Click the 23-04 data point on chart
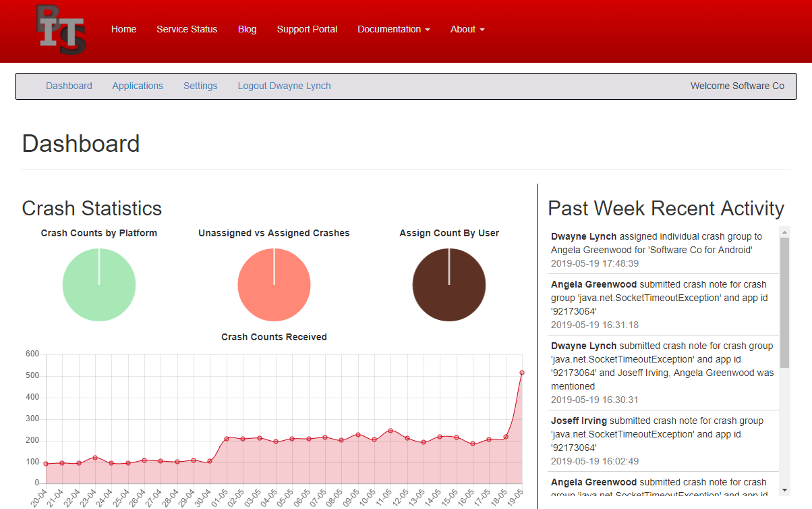The height and width of the screenshot is (509, 812). (x=95, y=458)
